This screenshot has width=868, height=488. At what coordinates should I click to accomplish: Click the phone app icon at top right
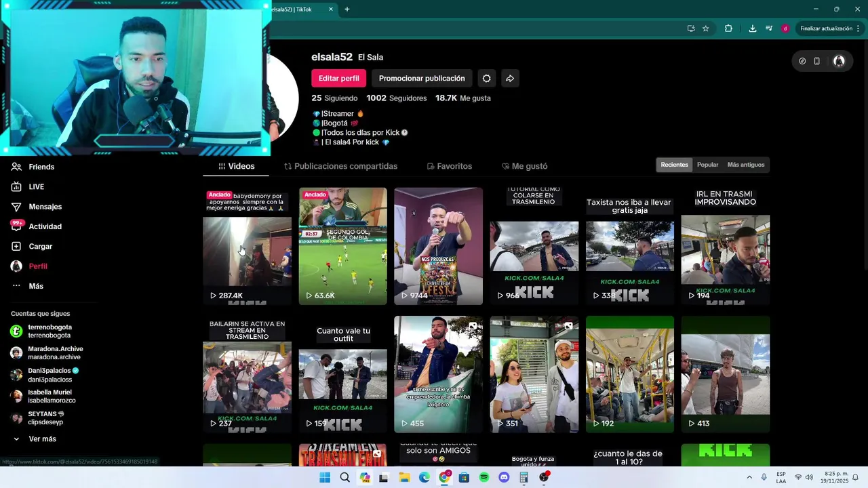(x=817, y=61)
